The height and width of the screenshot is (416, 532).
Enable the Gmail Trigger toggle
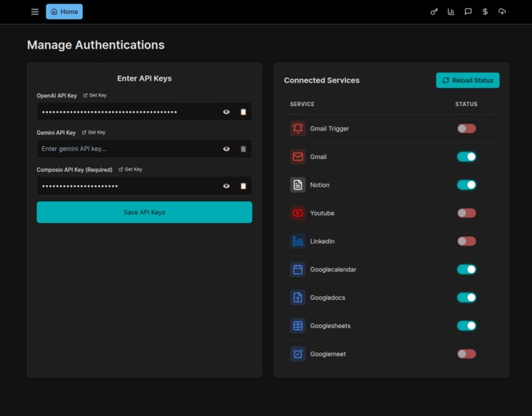pos(467,129)
